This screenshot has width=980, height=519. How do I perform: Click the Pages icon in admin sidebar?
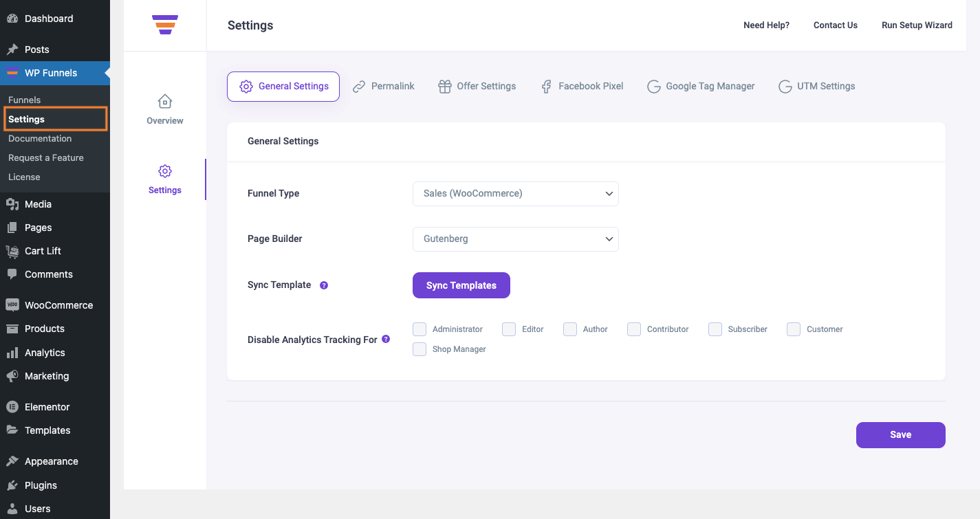[12, 228]
